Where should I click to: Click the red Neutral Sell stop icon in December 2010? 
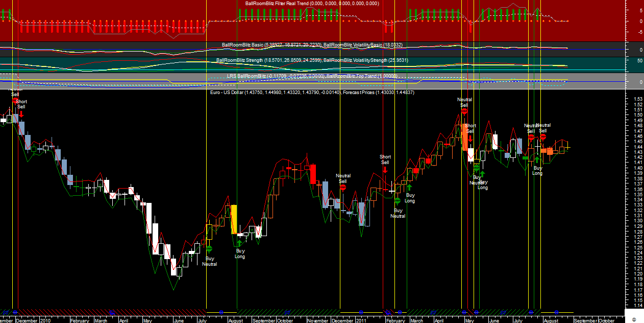coord(343,187)
